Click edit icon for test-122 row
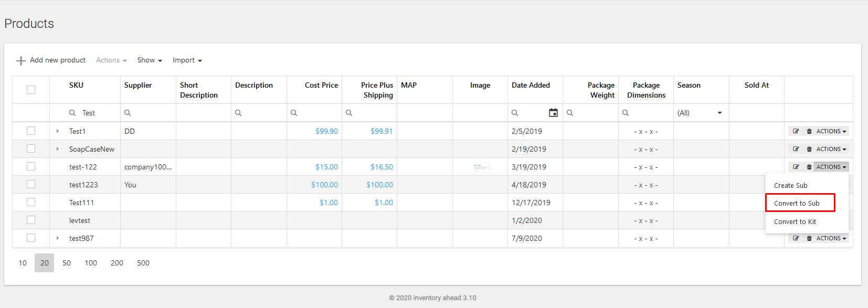The height and width of the screenshot is (308, 868). (x=796, y=167)
